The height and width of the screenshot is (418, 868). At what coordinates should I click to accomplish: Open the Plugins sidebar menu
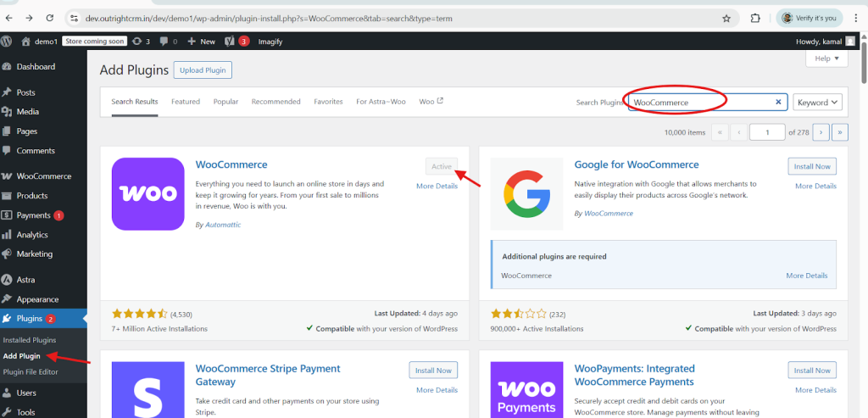(x=43, y=318)
